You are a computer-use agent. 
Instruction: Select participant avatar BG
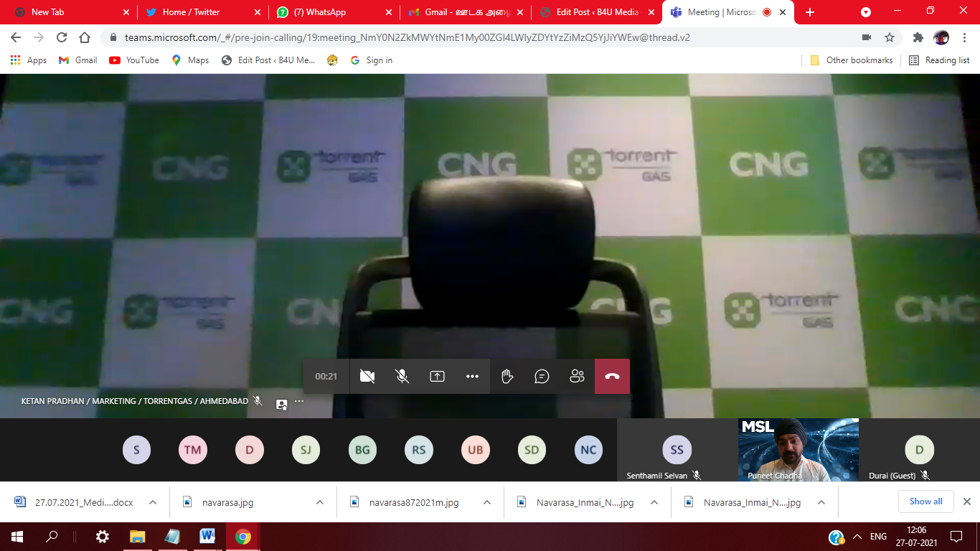pos(362,450)
